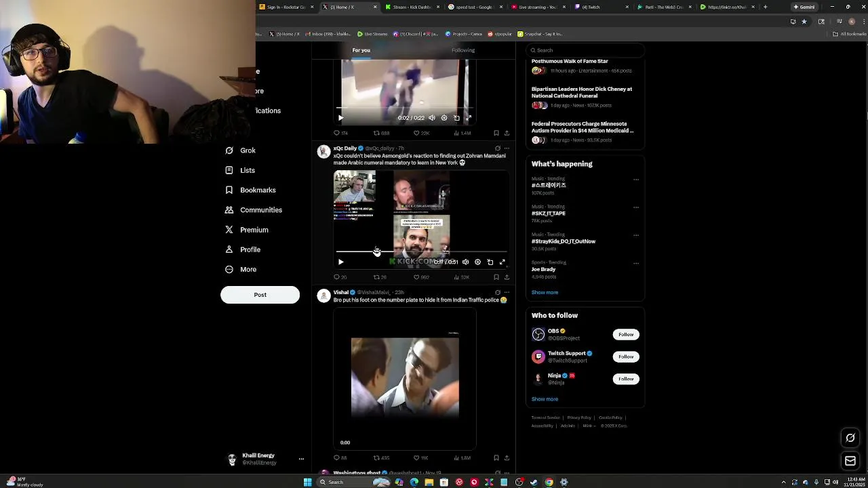This screenshot has height=488, width=868.
Task: Expand the More menu in sidebar
Action: [x=240, y=269]
